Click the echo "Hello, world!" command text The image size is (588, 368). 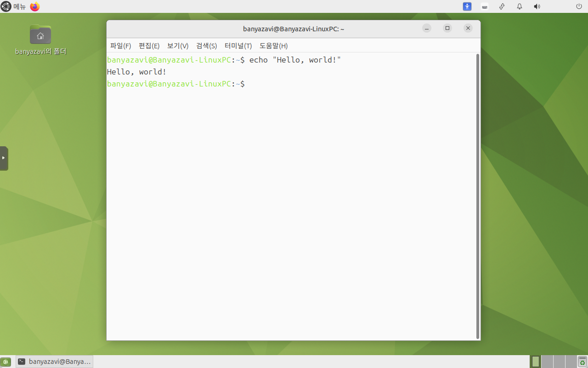pyautogui.click(x=295, y=60)
